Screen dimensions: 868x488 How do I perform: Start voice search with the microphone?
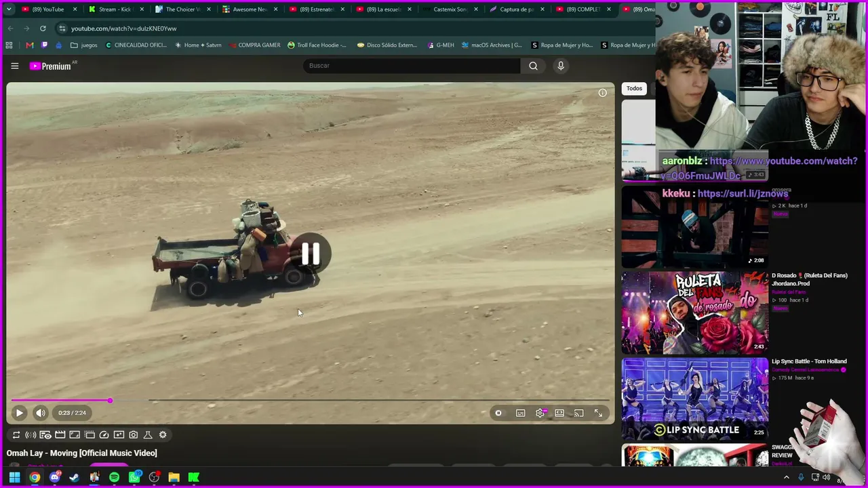561,66
